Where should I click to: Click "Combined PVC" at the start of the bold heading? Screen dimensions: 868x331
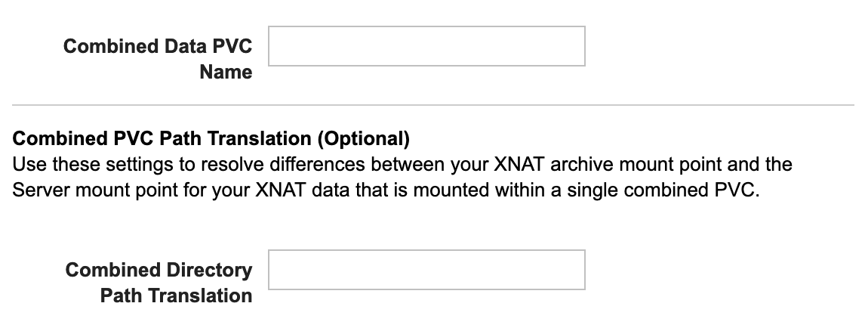[x=62, y=139]
